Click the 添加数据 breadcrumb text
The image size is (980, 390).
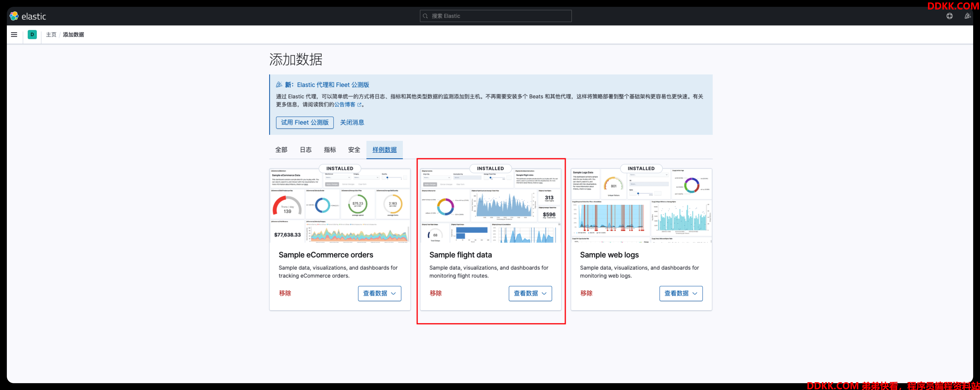73,35
